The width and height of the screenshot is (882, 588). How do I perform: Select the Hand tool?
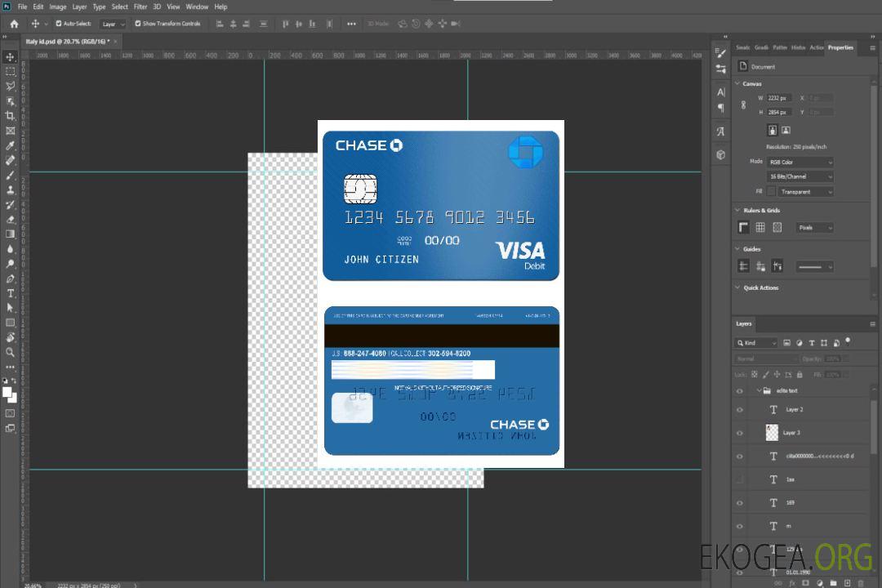coord(10,337)
